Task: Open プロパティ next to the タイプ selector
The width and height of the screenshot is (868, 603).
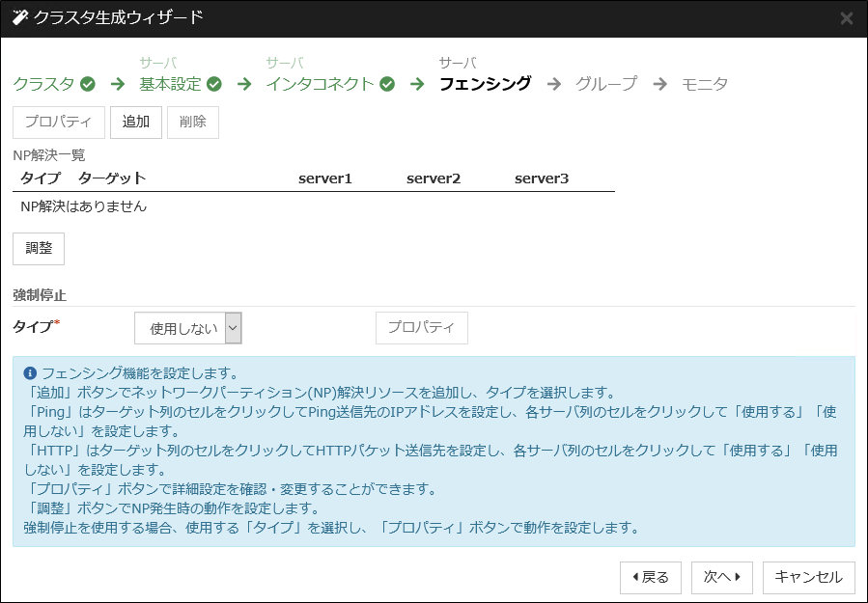Action: (x=420, y=328)
